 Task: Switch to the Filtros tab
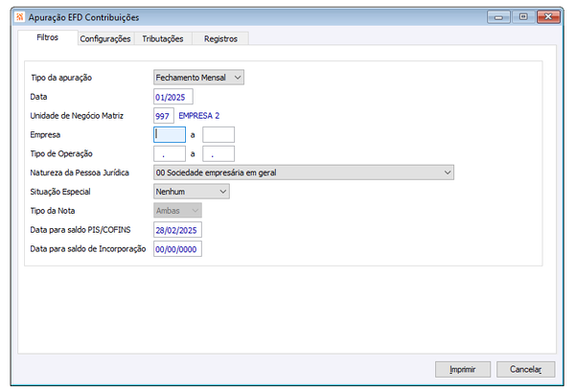coord(48,37)
